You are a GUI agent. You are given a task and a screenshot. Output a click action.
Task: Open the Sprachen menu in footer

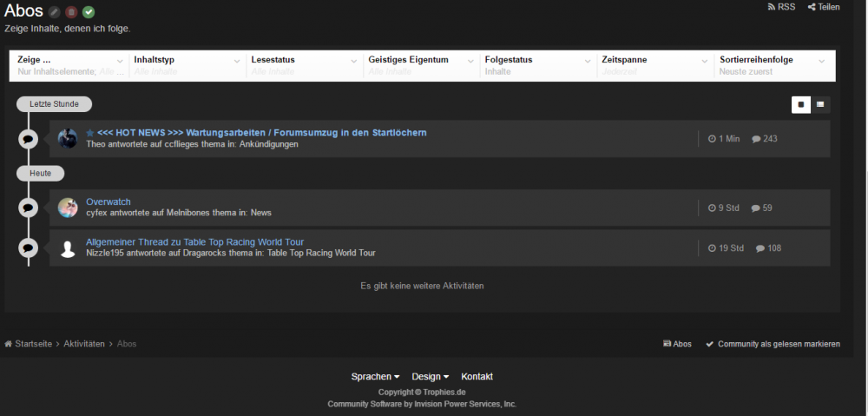click(375, 377)
